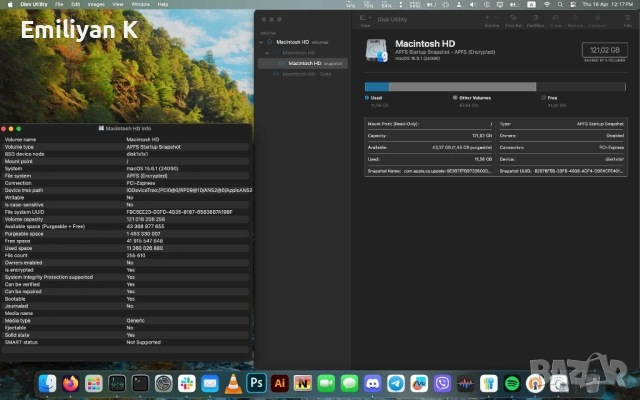Open Slack from the Dock

[187, 383]
